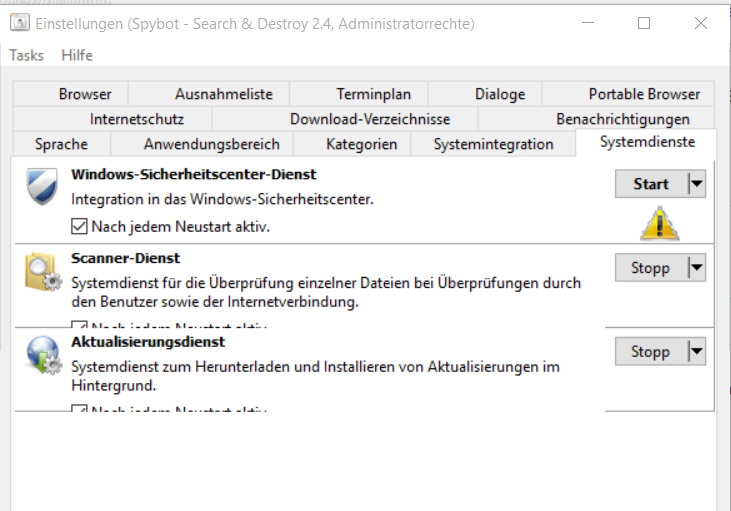This screenshot has width=731, height=511.
Task: Open the Hilfe menu
Action: click(x=77, y=55)
